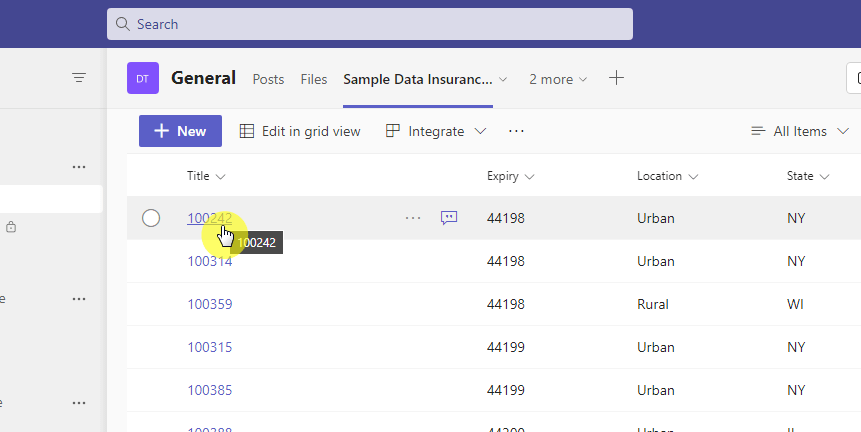The image size is (861, 432).
Task: Open list item 100359
Action: pyautogui.click(x=210, y=304)
